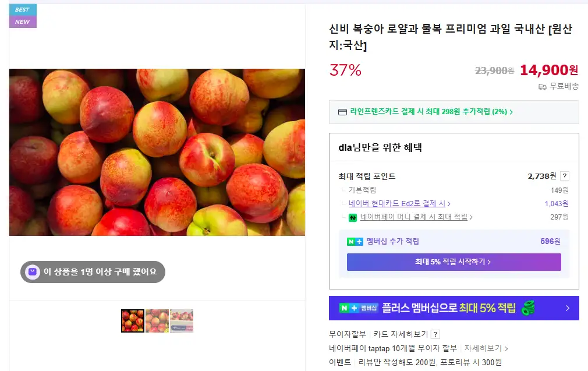Click the credit card icon in 라인프렌즈카드 banner
The width and height of the screenshot is (588, 371).
coord(342,112)
